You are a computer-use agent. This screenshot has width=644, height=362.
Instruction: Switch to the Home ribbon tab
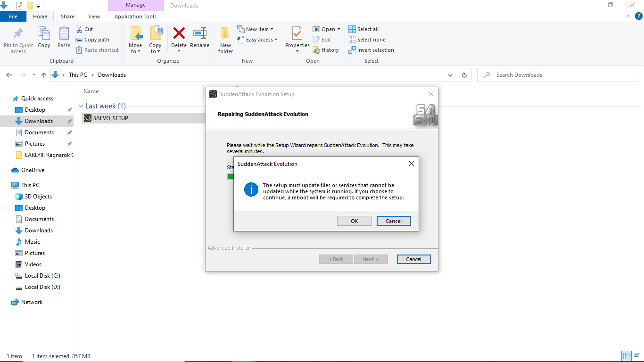pyautogui.click(x=40, y=16)
